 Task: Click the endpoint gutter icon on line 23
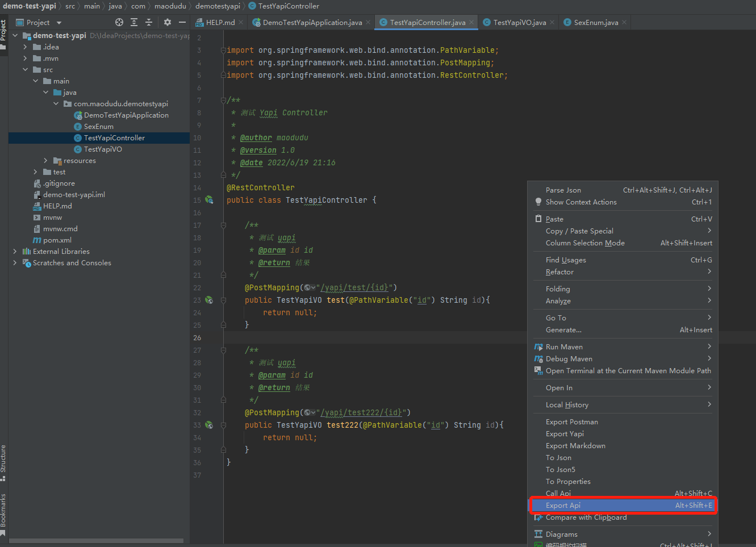click(x=209, y=300)
